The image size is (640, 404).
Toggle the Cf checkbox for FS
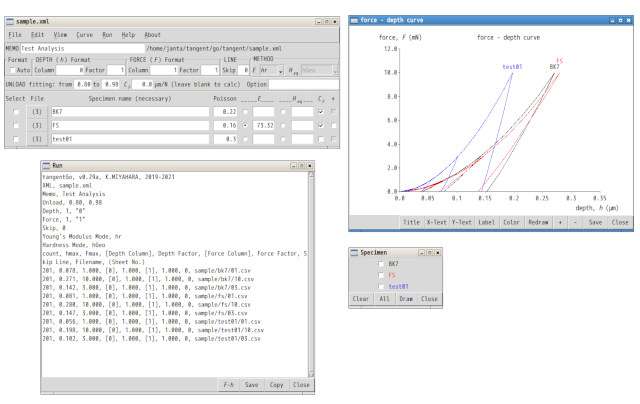(x=321, y=126)
